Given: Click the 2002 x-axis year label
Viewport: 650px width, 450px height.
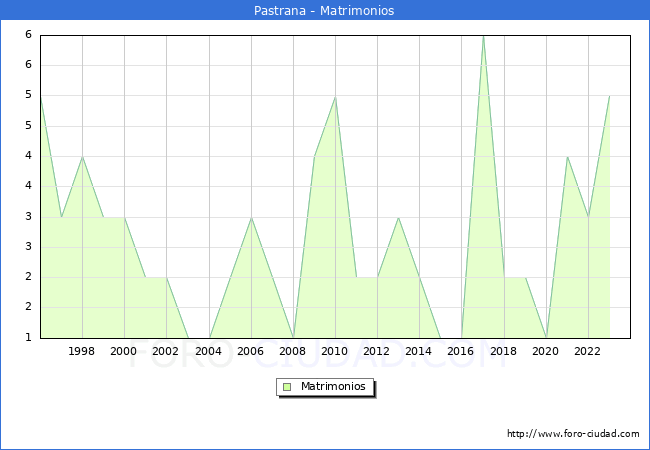Looking at the screenshot, I should tap(166, 351).
